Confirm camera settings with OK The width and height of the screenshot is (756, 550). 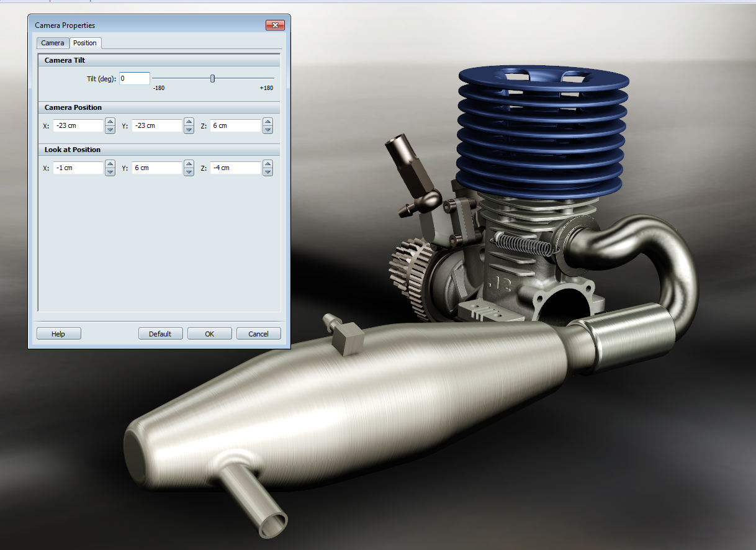[210, 334]
